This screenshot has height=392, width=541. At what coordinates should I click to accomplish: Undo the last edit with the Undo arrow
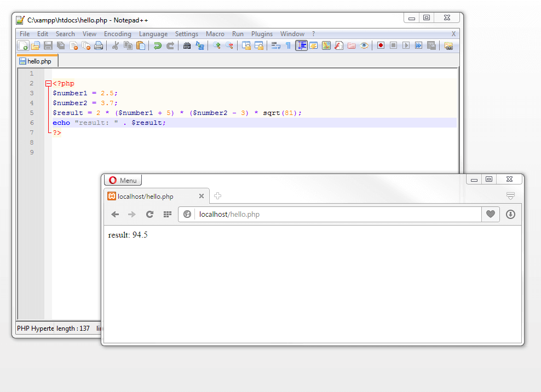157,45
